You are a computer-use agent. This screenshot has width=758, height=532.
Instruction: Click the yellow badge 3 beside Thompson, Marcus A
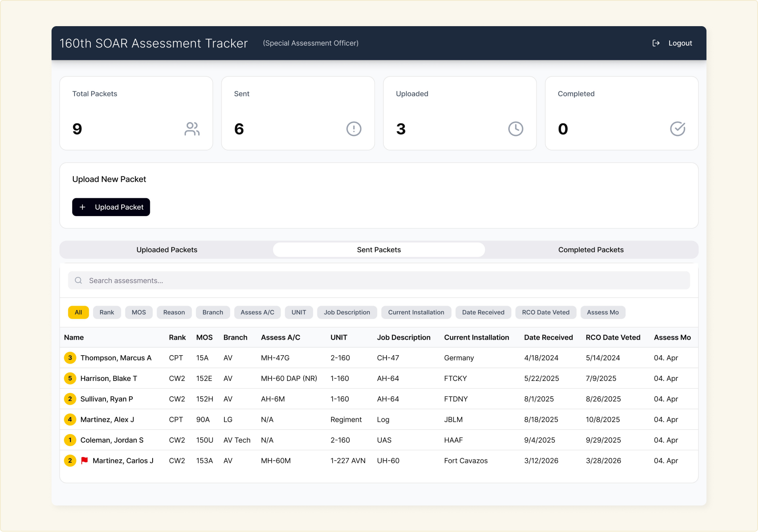pyautogui.click(x=70, y=358)
